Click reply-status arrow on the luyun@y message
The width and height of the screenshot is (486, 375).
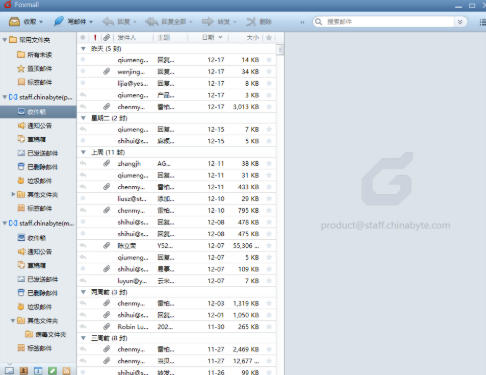pyautogui.click(x=83, y=281)
